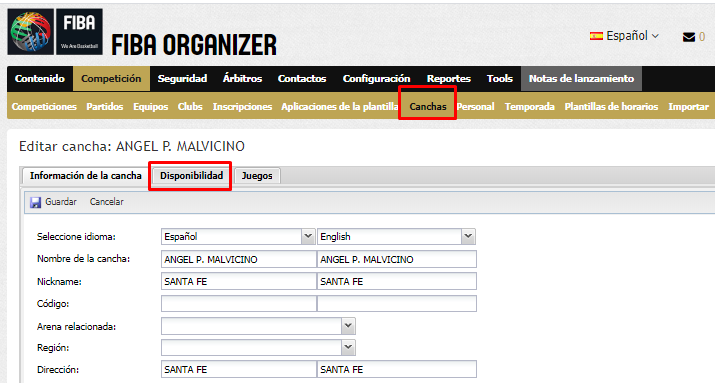
Task: Switch to the Disponibilidad tab
Action: [192, 176]
